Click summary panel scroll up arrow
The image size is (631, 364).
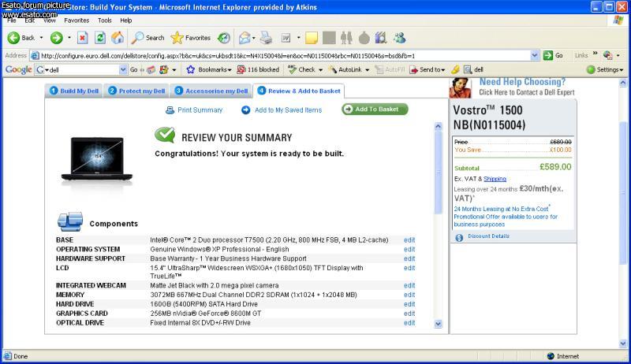tap(439, 126)
